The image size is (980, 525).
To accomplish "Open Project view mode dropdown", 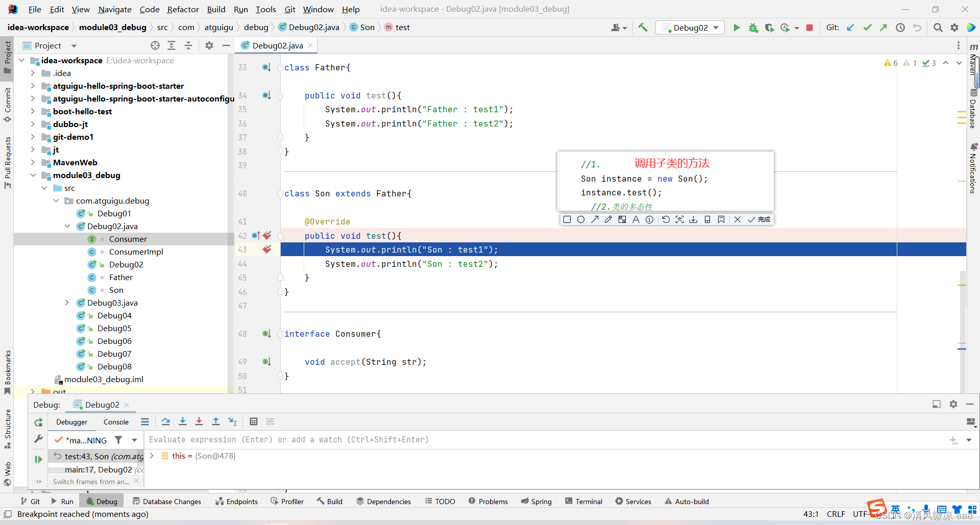I will pyautogui.click(x=74, y=45).
